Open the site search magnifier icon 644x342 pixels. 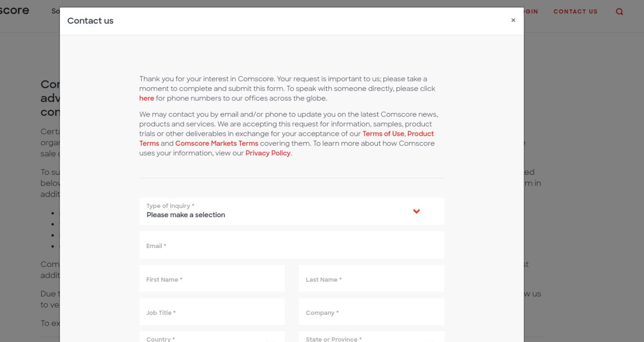click(619, 12)
